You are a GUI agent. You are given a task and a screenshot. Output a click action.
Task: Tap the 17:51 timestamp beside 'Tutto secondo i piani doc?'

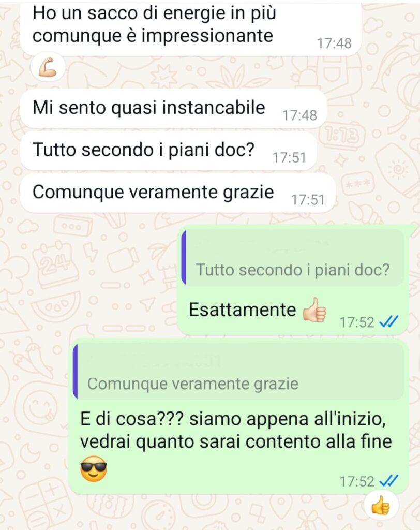point(289,158)
